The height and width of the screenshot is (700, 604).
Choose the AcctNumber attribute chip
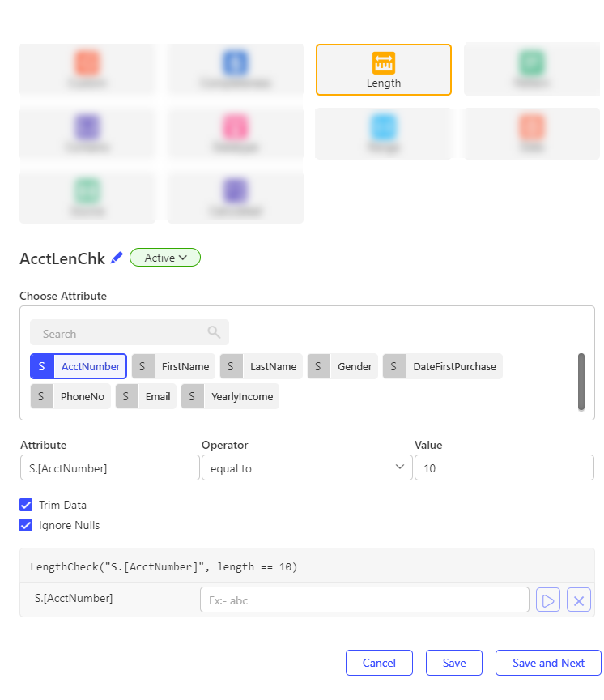(x=79, y=367)
